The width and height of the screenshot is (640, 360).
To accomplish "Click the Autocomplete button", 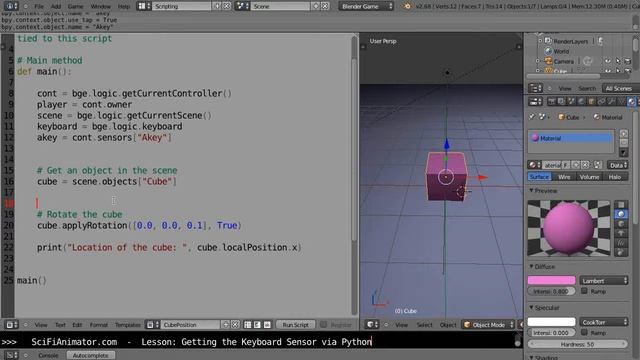I will (x=90, y=356).
